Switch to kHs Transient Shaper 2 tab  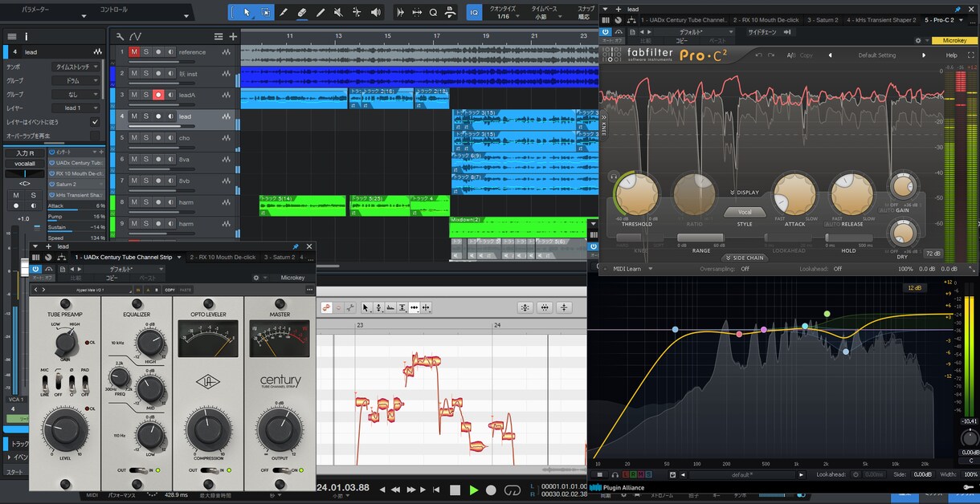880,19
